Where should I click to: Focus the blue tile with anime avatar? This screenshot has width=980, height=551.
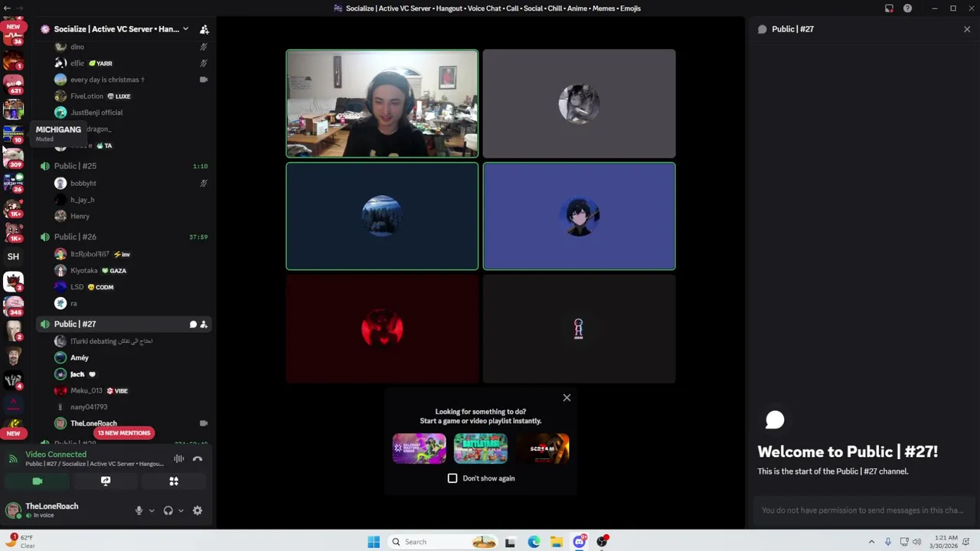point(579,217)
